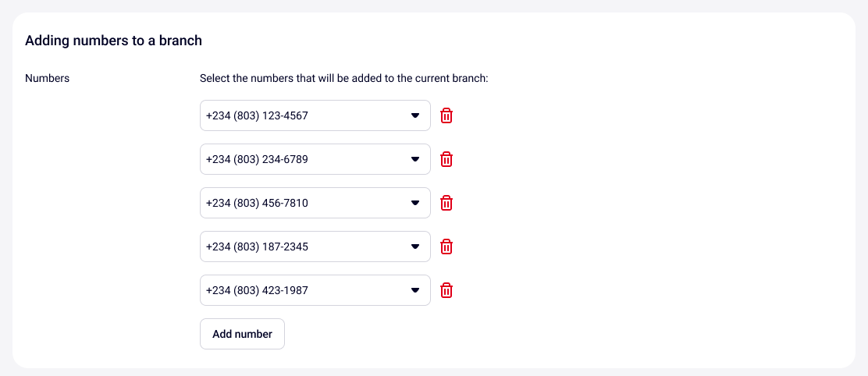Click the caret in the 423-1987 dropdown
This screenshot has width=868, height=376.
tap(415, 291)
